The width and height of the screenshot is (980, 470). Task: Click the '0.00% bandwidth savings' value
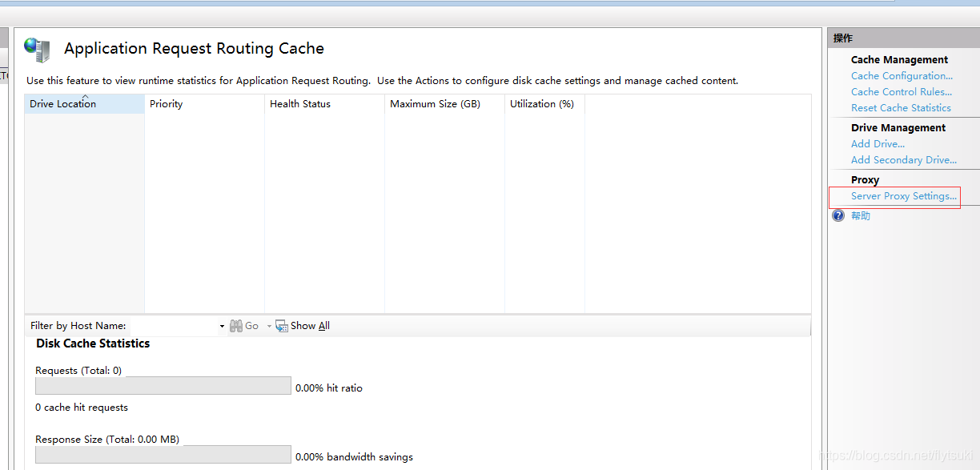click(x=355, y=457)
